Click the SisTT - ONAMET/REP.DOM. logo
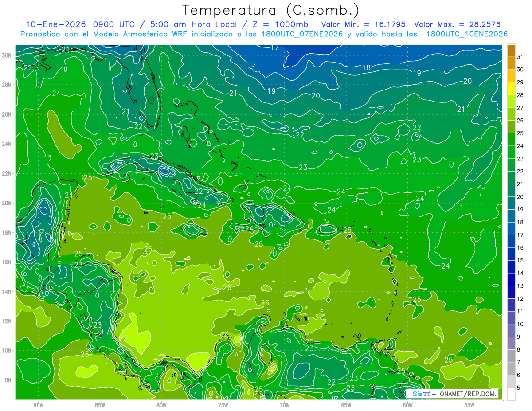The width and height of the screenshot is (532, 411). click(x=452, y=394)
